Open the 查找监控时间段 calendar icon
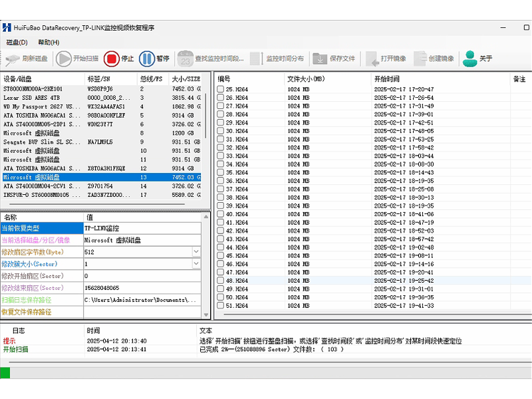Viewport: 532px width, 399px height. (186, 59)
